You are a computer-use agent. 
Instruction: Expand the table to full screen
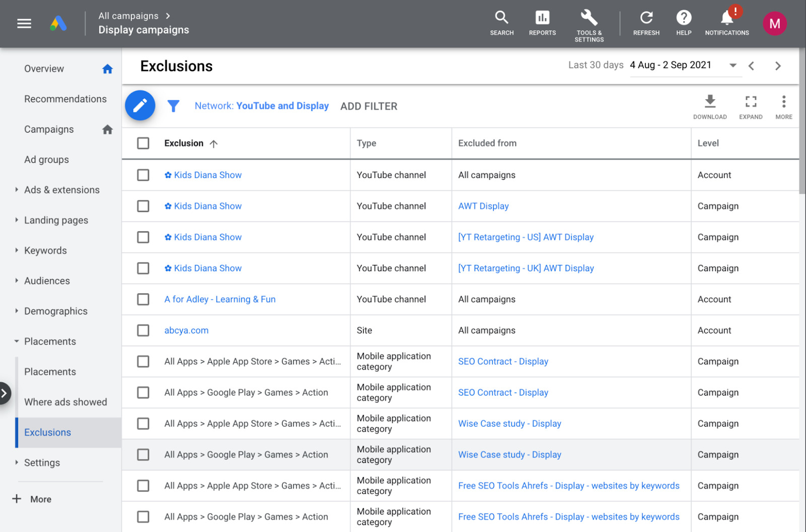click(751, 102)
